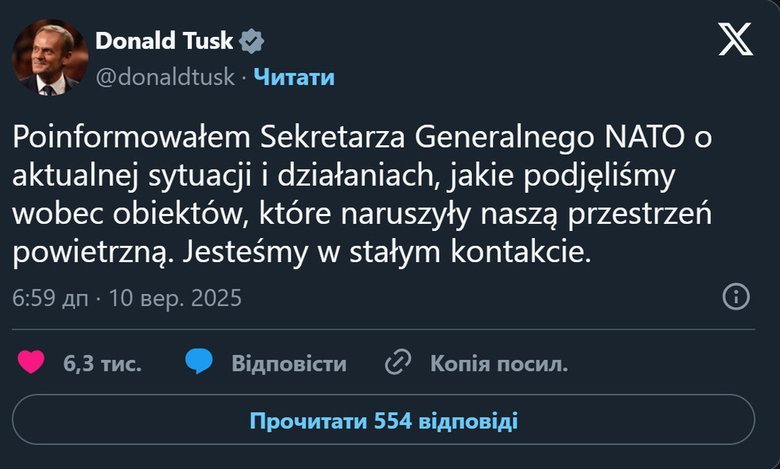The width and height of the screenshot is (780, 469).
Task: Click the sentence Jesteśmy w stałym kontakcie
Action: [x=387, y=252]
